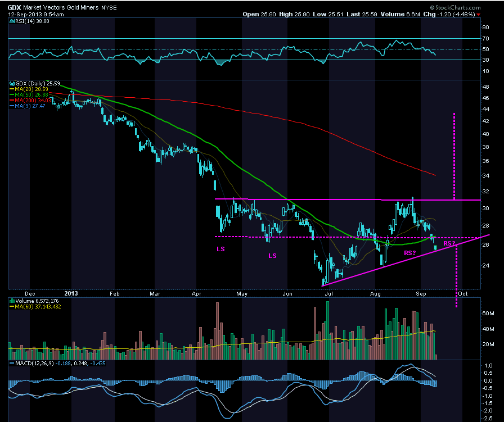Click the 'Volume 6,572,176' panel label
Screen dimensions: 504x422
37,301
